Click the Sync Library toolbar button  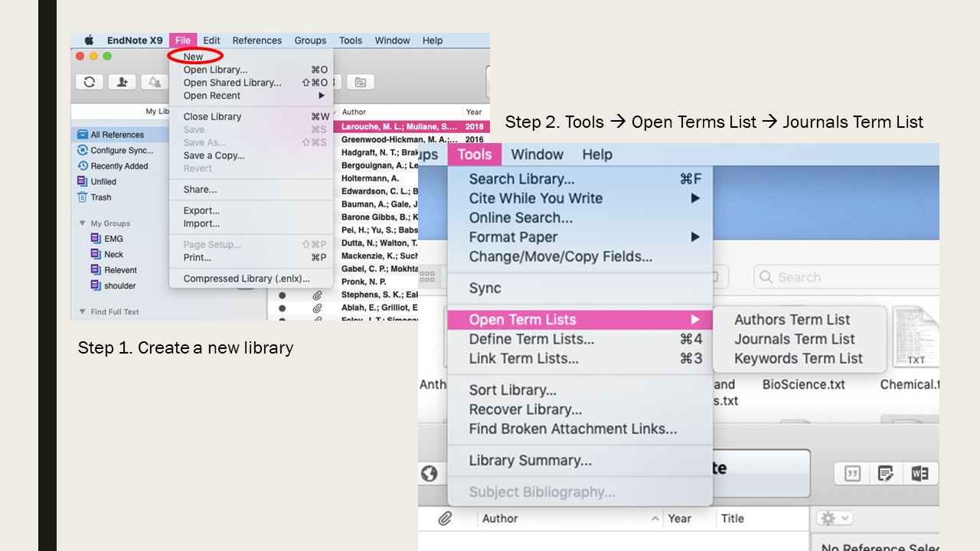point(90,82)
